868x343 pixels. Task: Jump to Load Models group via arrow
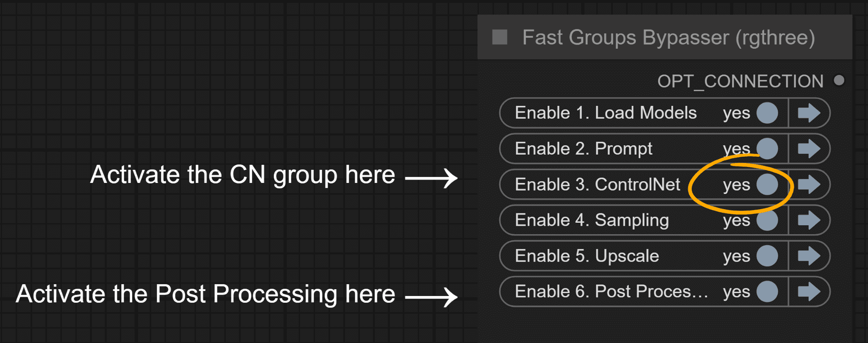(809, 113)
